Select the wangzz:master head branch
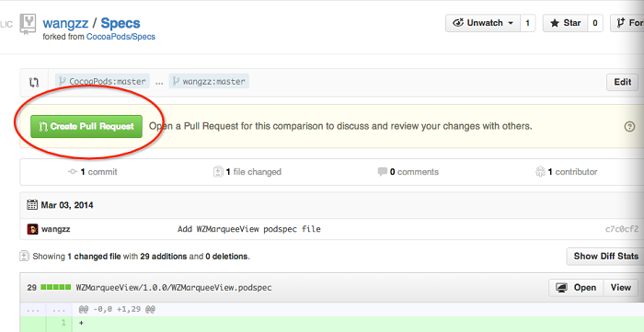Screen dimensions: 644x332 (209, 81)
